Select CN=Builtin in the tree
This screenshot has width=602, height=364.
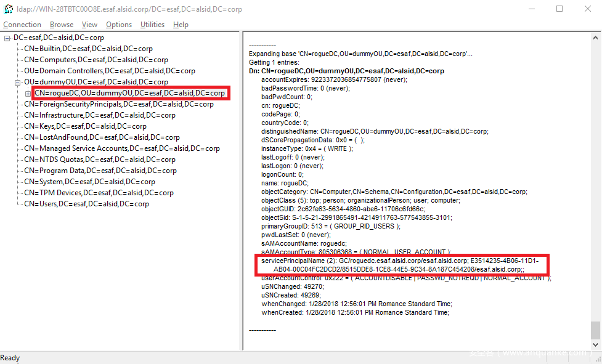coord(88,49)
